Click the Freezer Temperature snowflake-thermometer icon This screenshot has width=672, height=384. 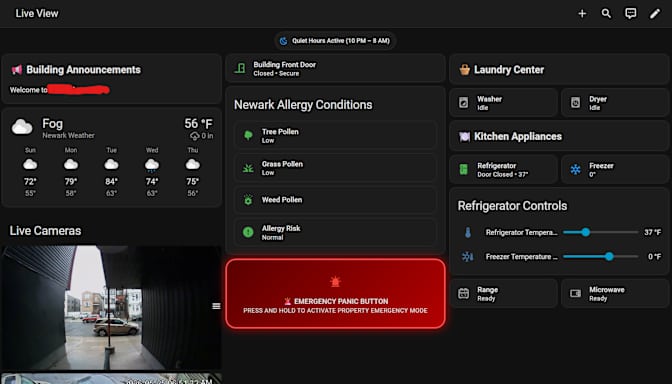(x=467, y=256)
